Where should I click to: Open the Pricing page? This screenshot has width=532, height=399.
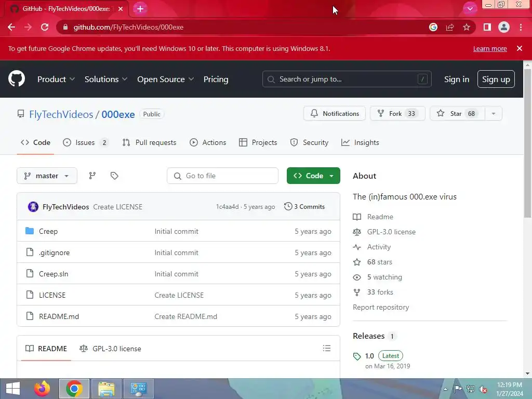click(x=216, y=79)
